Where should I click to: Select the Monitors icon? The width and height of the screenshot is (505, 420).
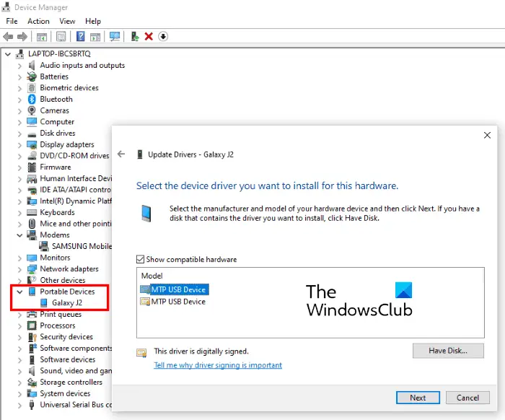[x=32, y=258]
